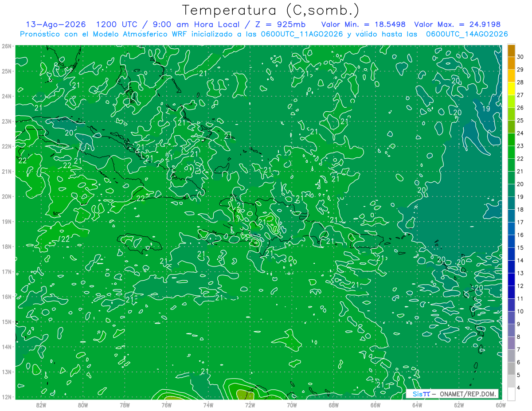Click the "68W" longitude axis label
This screenshot has width=532, height=411.
(x=333, y=405)
